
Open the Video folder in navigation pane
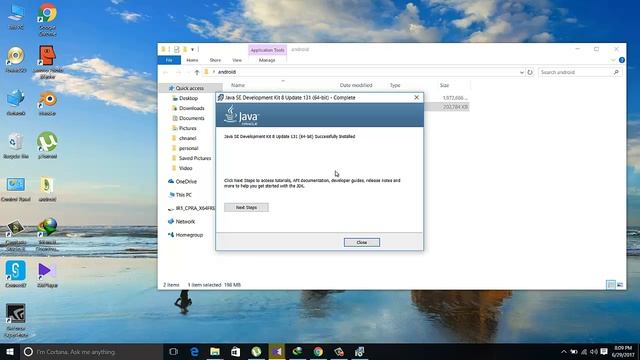pyautogui.click(x=185, y=168)
